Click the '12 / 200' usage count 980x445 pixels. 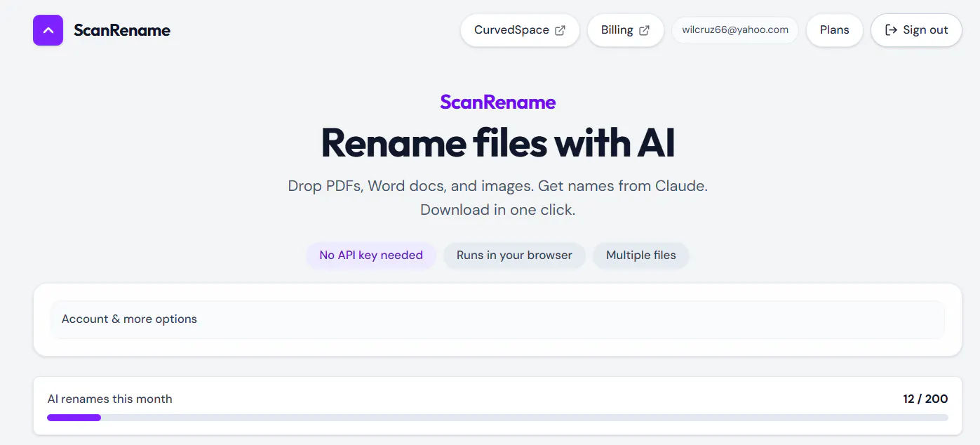click(925, 399)
